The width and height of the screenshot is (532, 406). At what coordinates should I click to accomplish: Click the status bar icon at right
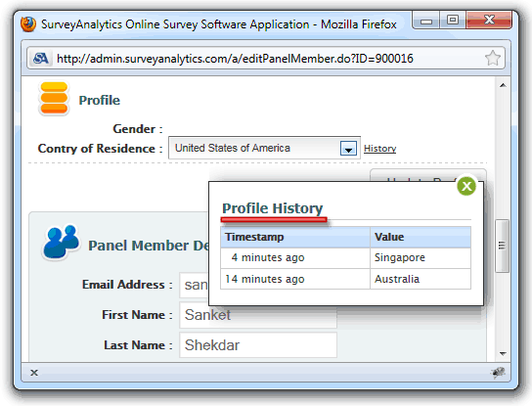(x=498, y=373)
